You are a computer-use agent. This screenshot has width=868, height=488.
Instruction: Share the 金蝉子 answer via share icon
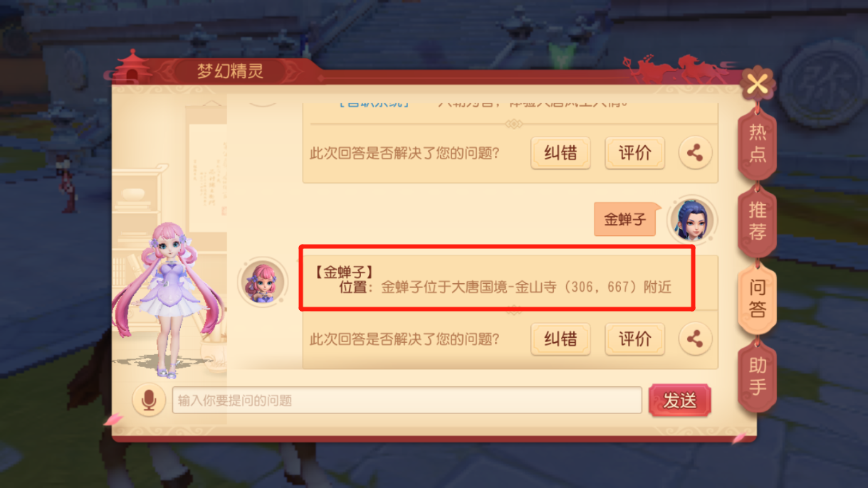695,339
